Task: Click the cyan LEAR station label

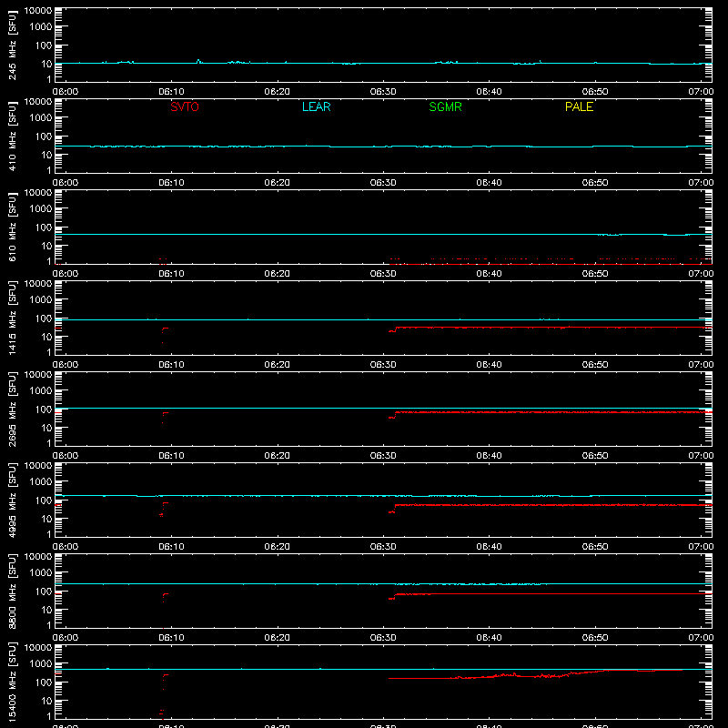Action: tap(316, 106)
